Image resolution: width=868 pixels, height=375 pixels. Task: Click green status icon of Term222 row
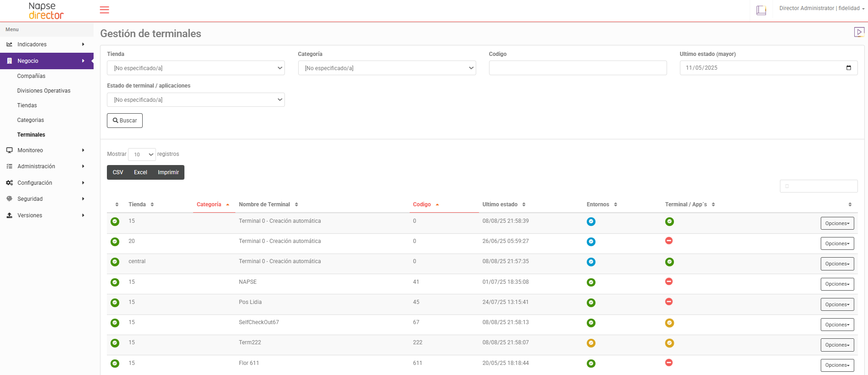(x=115, y=343)
